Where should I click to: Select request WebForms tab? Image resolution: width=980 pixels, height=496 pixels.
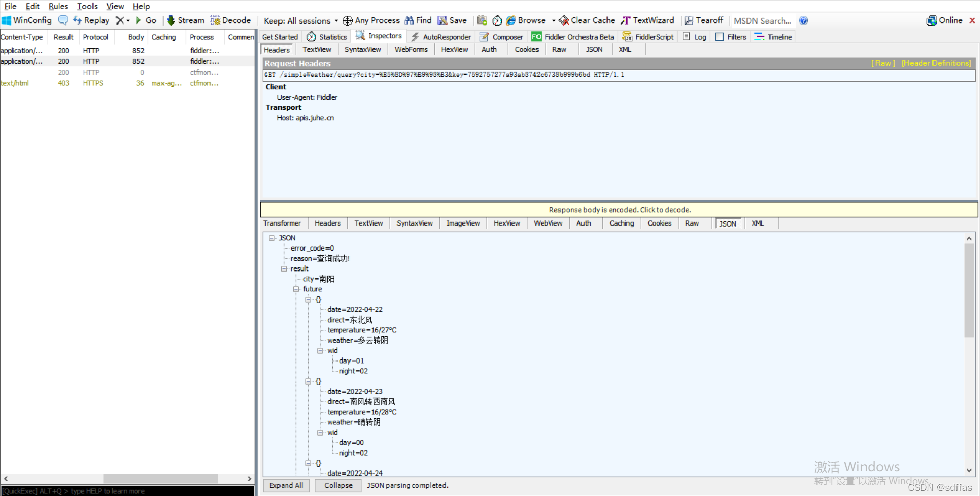point(411,50)
